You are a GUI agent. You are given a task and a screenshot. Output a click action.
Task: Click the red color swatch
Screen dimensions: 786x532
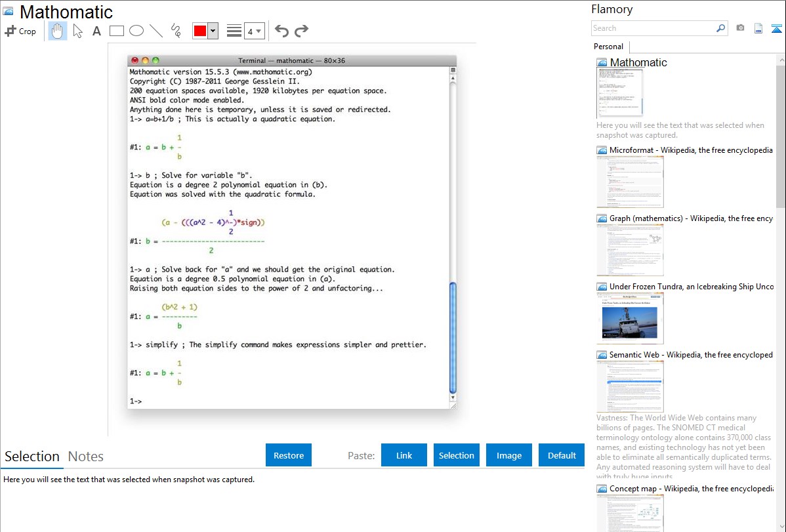click(x=200, y=31)
